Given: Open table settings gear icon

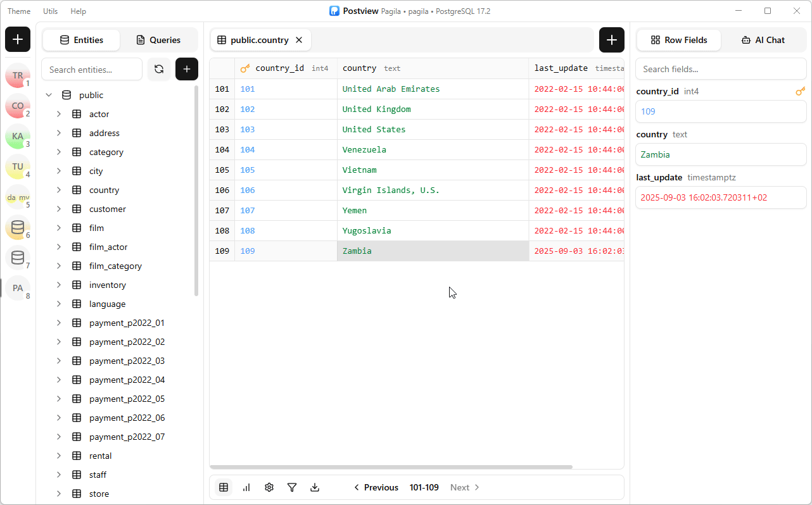Looking at the screenshot, I should (269, 487).
